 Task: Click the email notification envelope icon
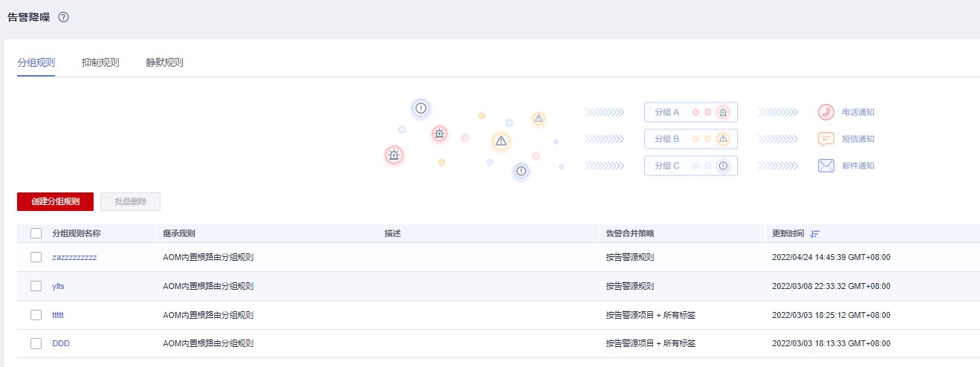tap(826, 166)
